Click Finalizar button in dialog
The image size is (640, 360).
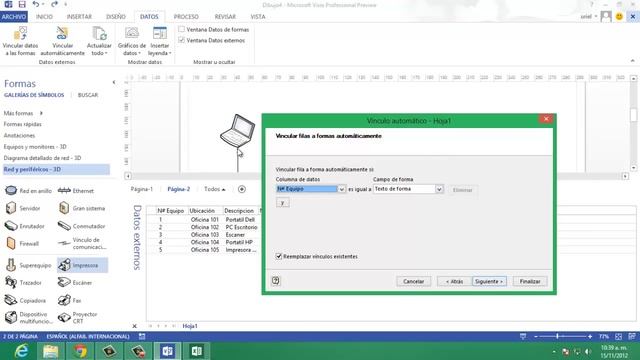(x=530, y=281)
